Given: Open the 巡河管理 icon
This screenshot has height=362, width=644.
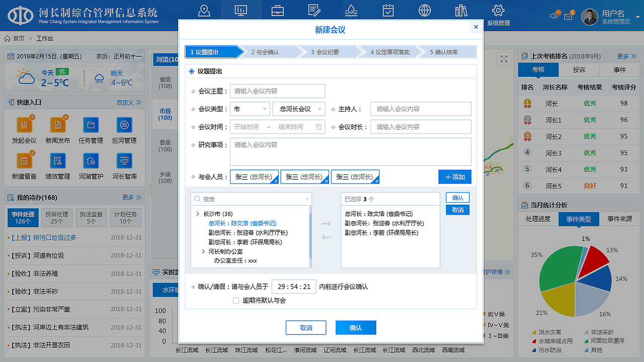Looking at the screenshot, I should click(124, 125).
